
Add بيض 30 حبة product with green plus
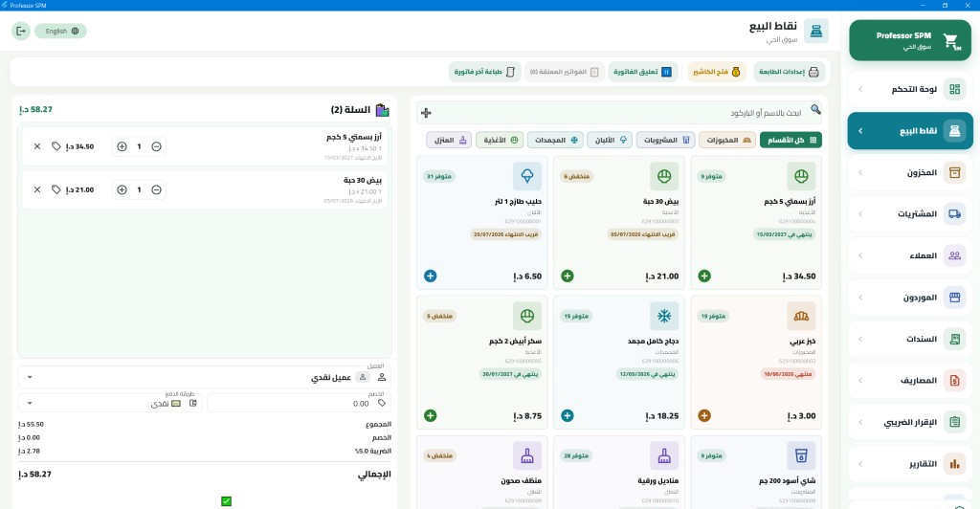[568, 277]
